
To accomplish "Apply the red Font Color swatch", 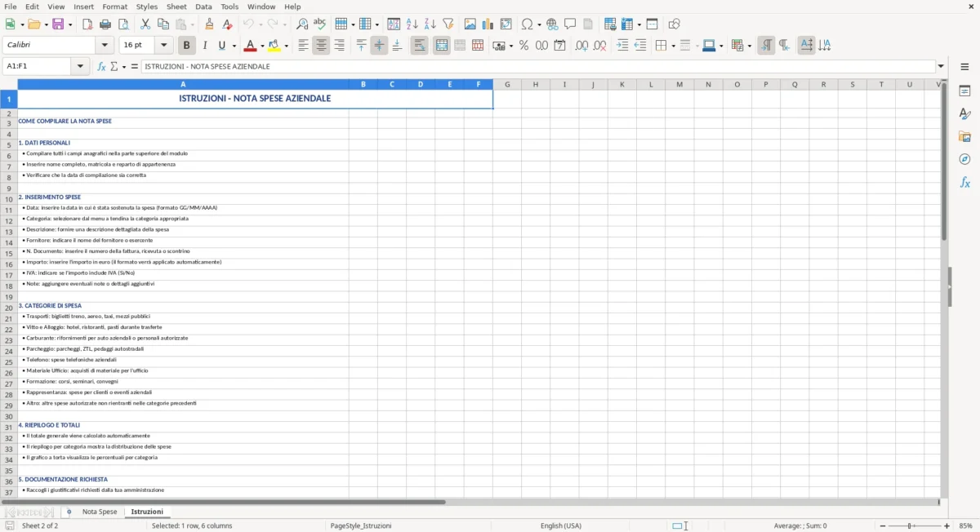I will coord(249,46).
